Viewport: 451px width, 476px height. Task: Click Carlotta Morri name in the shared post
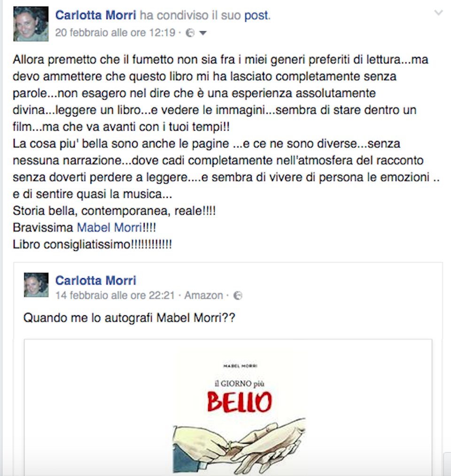tap(95, 281)
